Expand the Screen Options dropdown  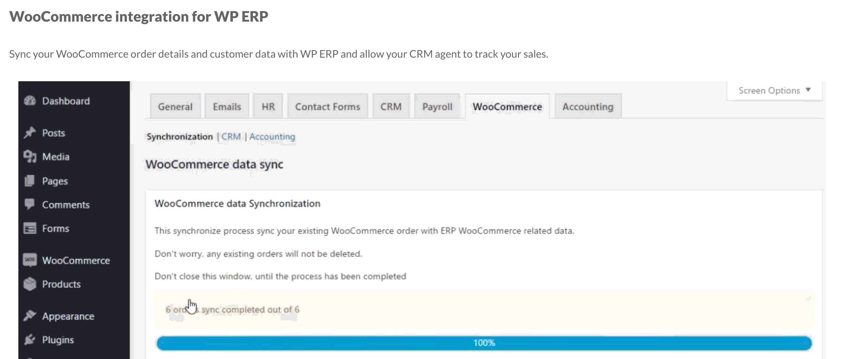pyautogui.click(x=774, y=90)
